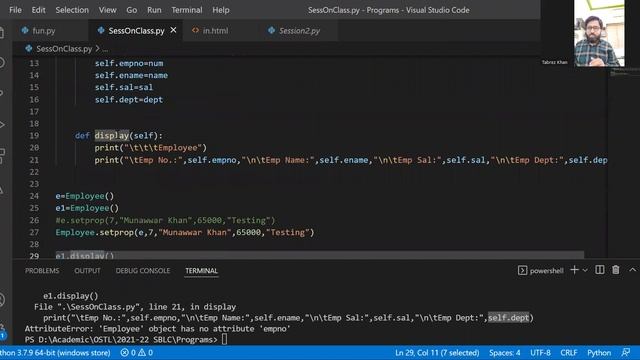Screen dimensions: 640x360
Task: Open the Terminal menu
Action: [x=187, y=10]
